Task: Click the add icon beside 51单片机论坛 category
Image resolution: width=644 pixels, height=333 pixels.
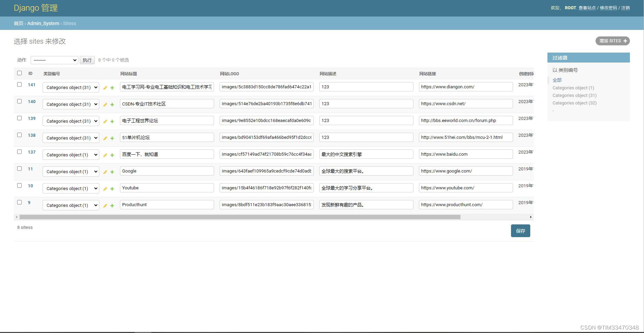Action: point(112,138)
